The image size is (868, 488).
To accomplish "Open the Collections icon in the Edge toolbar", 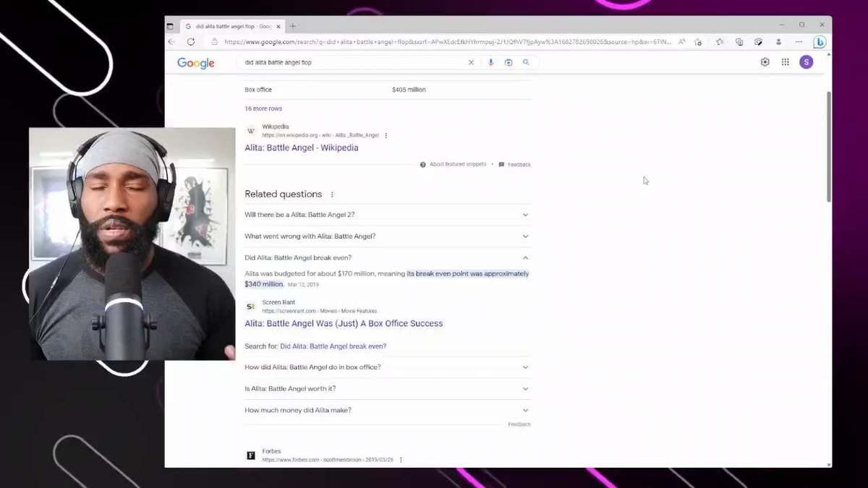I will [739, 42].
